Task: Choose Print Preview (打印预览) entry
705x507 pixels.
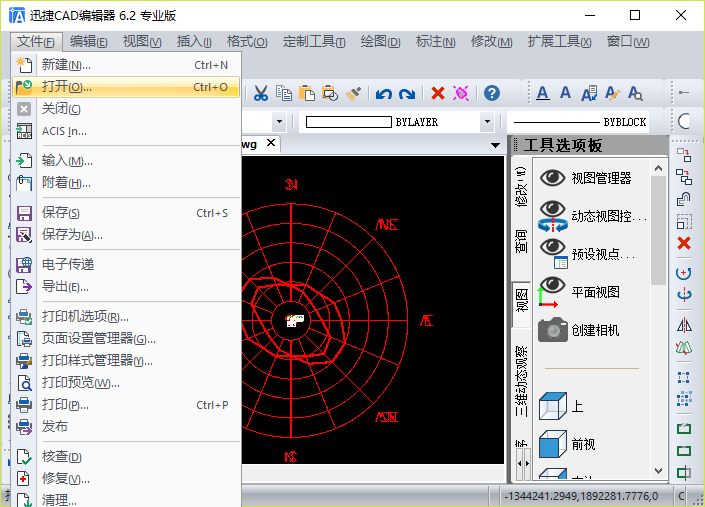Action: click(x=126, y=382)
